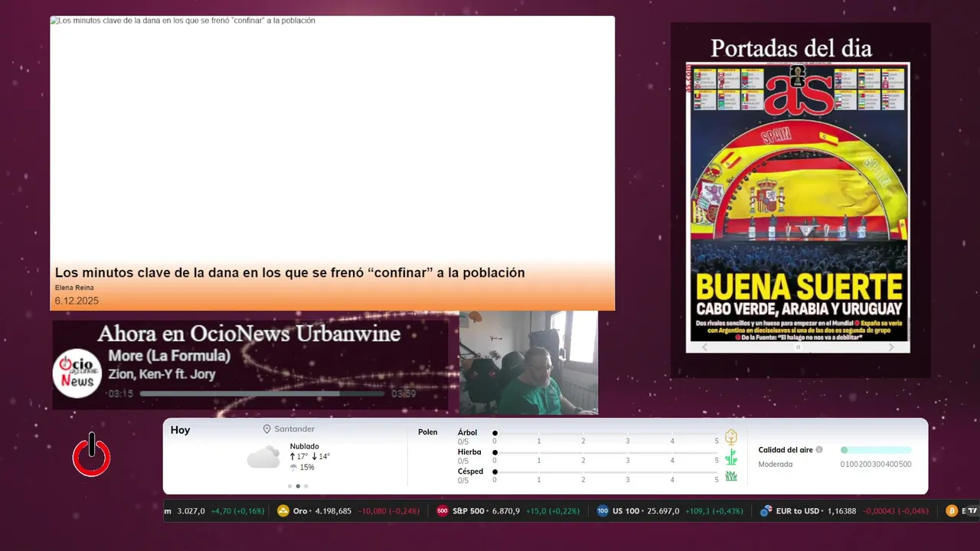Click the Césped pollen level slider
This screenshot has width=980, height=551.
606,472
